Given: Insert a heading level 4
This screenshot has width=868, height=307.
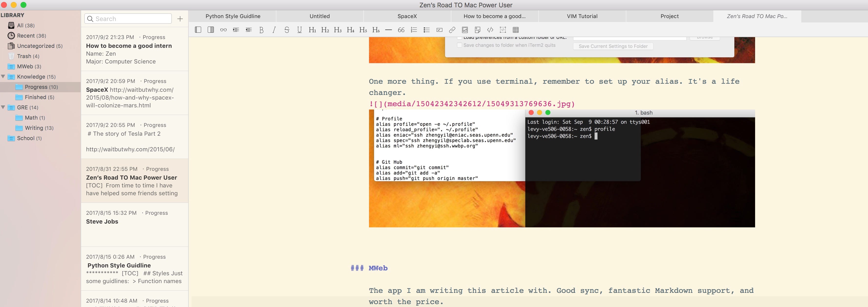Looking at the screenshot, I should (350, 30).
